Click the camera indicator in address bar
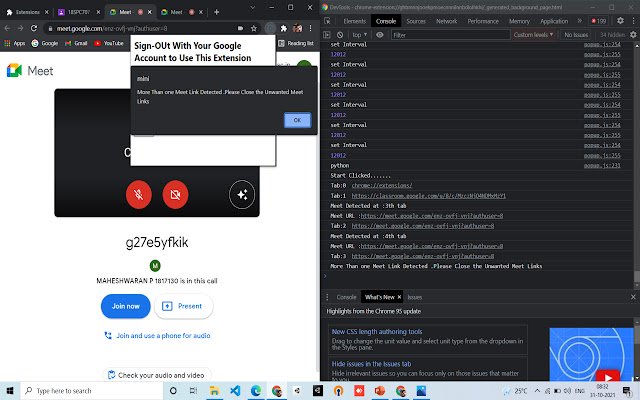The height and width of the screenshot is (400, 640). 241,28
